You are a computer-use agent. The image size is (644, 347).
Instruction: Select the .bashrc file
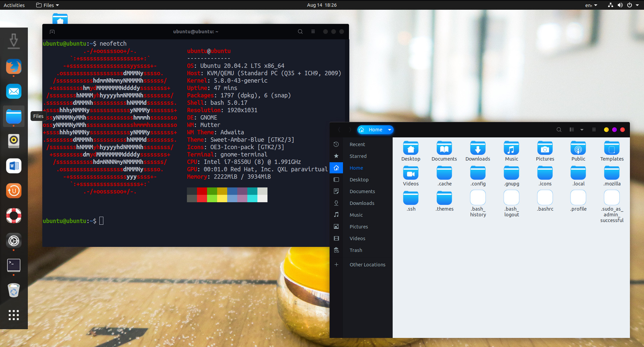click(545, 201)
